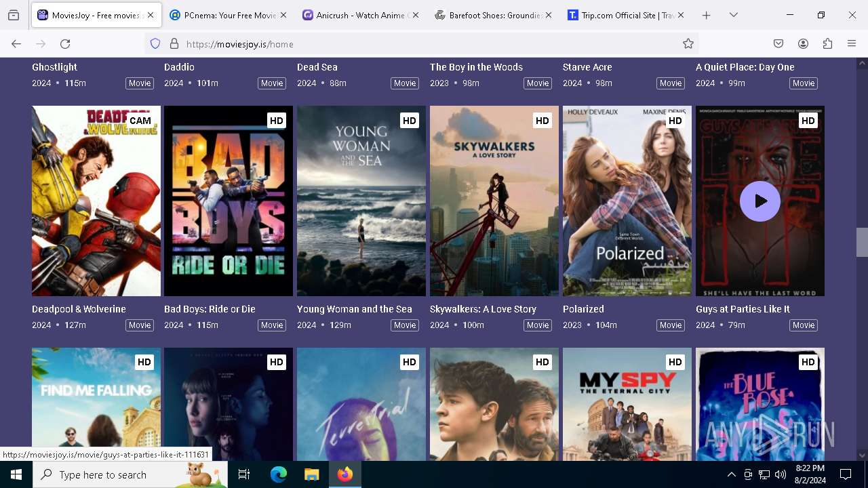
Task: Switch to the Anicrush tab
Action: (x=360, y=15)
